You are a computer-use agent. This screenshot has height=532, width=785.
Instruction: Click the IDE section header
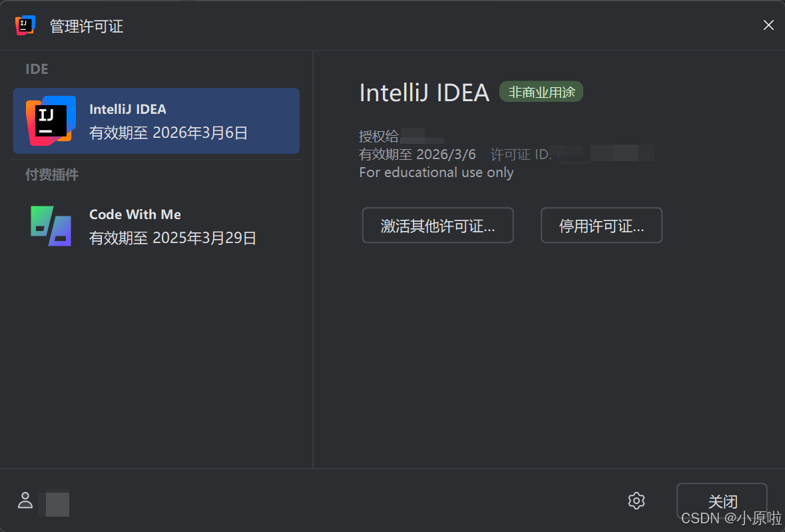[37, 69]
